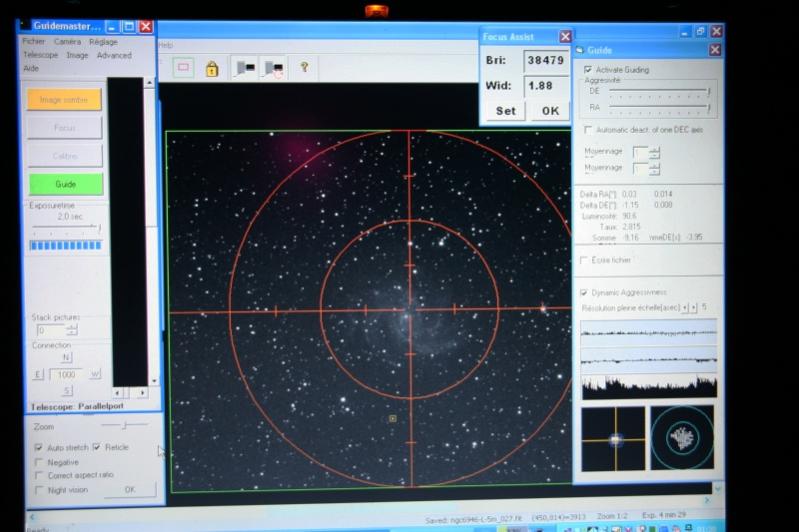Decrease Résolution pleine échelle with left arrow

(685, 307)
